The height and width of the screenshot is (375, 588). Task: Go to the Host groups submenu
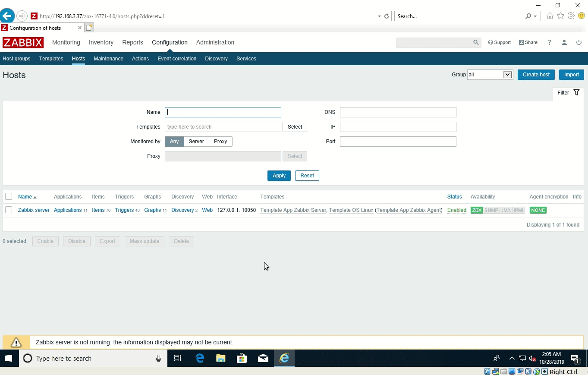[x=16, y=59]
